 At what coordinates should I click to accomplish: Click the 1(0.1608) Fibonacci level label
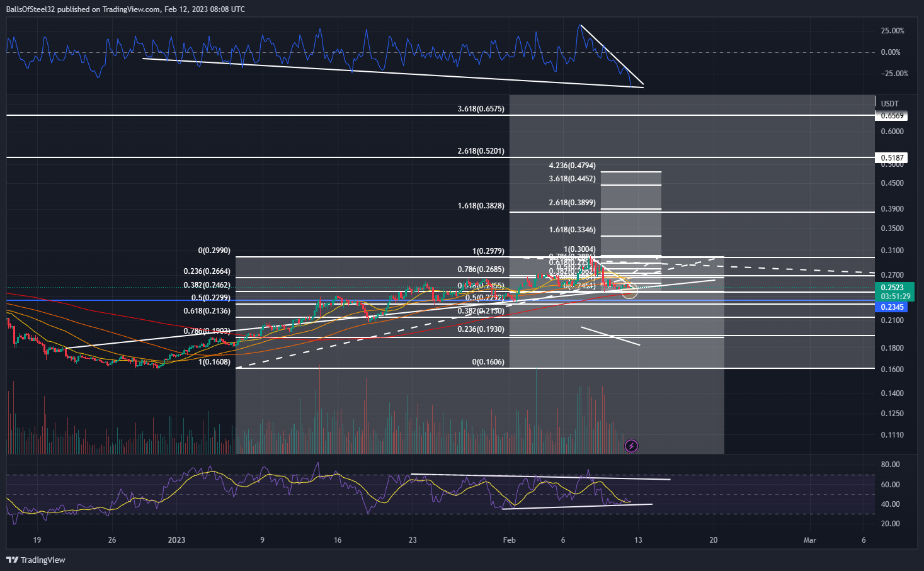(214, 362)
